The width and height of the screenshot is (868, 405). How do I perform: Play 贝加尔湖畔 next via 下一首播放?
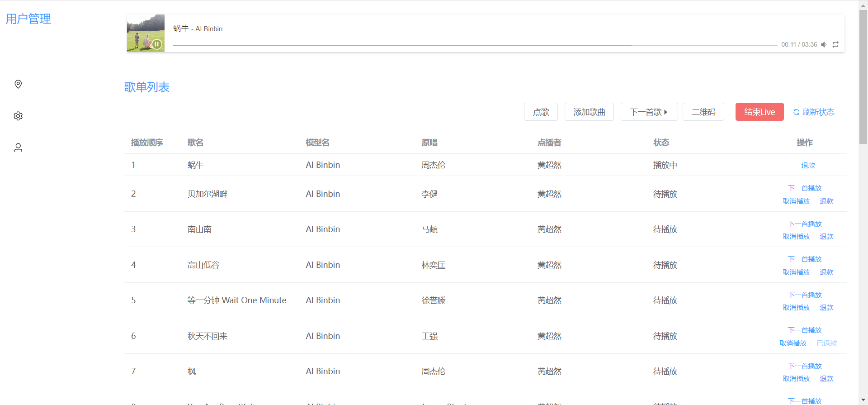click(x=805, y=188)
